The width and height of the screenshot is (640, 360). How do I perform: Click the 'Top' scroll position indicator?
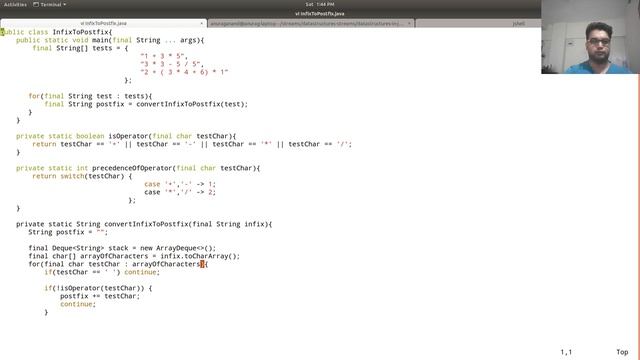click(x=622, y=352)
